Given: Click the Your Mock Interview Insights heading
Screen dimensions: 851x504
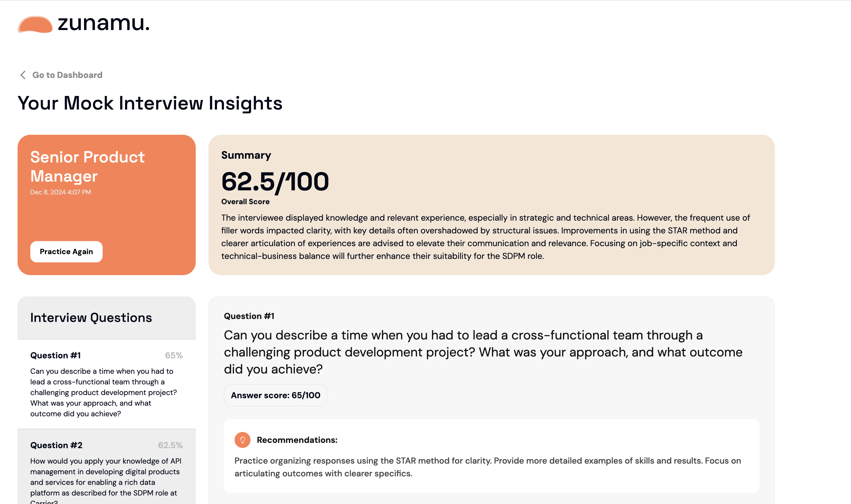Looking at the screenshot, I should coord(150,103).
